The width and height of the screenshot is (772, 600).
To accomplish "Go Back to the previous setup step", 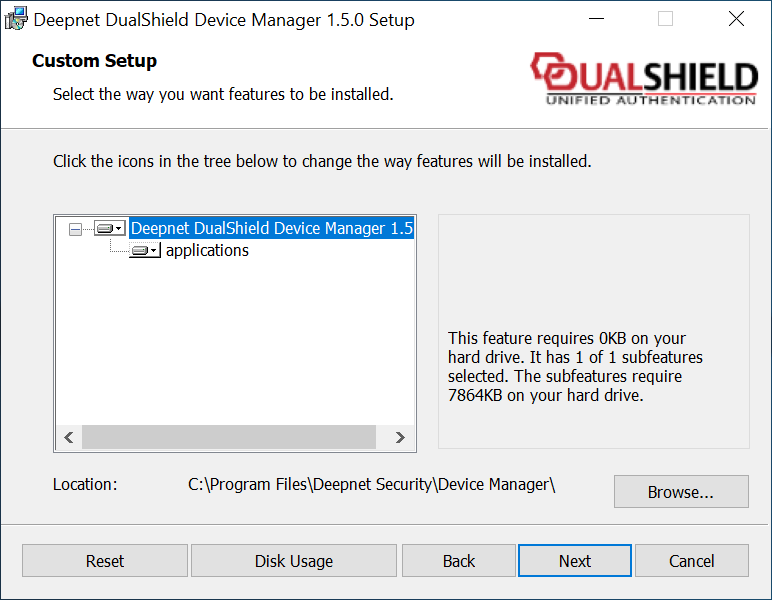I will coord(458,561).
